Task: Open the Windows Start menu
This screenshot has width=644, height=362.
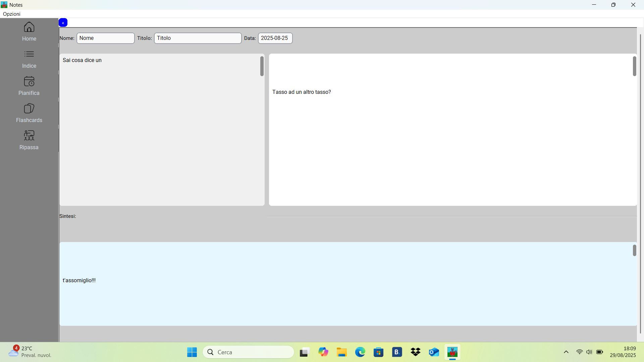Action: pyautogui.click(x=192, y=352)
